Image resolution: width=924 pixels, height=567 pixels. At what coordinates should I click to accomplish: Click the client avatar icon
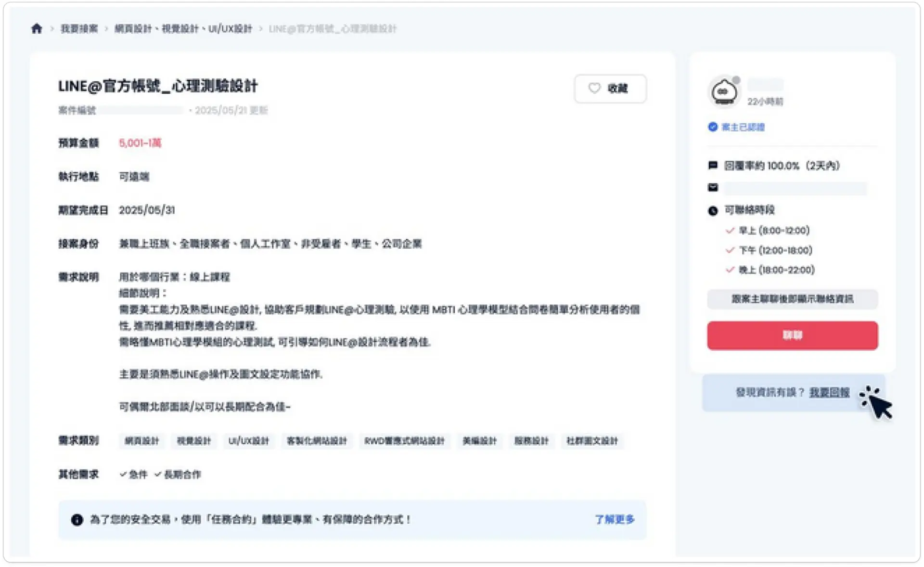pyautogui.click(x=724, y=91)
